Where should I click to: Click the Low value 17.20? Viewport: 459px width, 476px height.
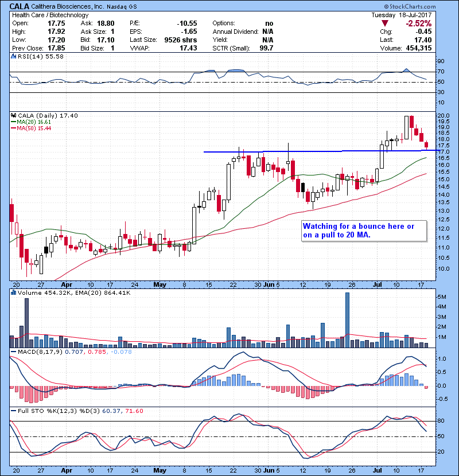click(x=56, y=40)
